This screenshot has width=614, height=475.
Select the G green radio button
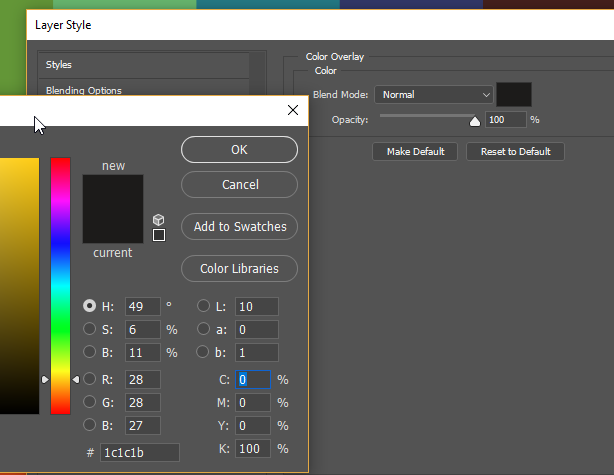[x=90, y=402]
